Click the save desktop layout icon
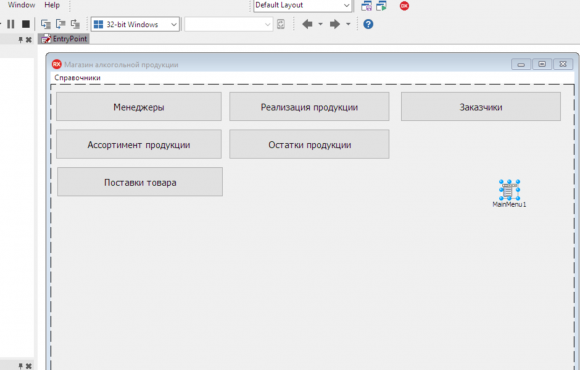This screenshot has height=370, width=580. click(366, 6)
